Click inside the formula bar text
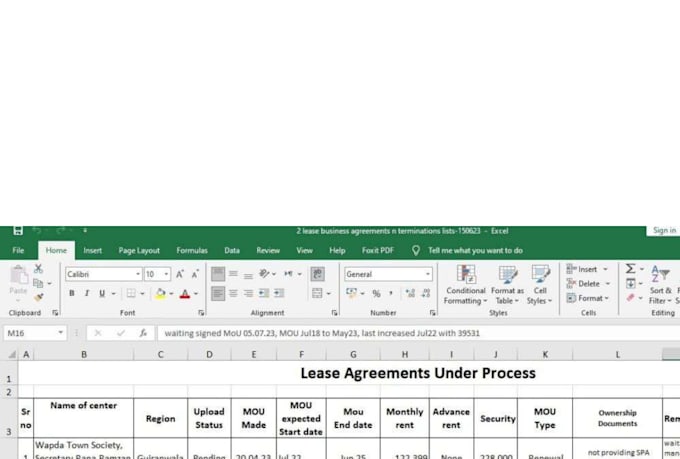Screen dimensions: 680x459 click(x=322, y=333)
